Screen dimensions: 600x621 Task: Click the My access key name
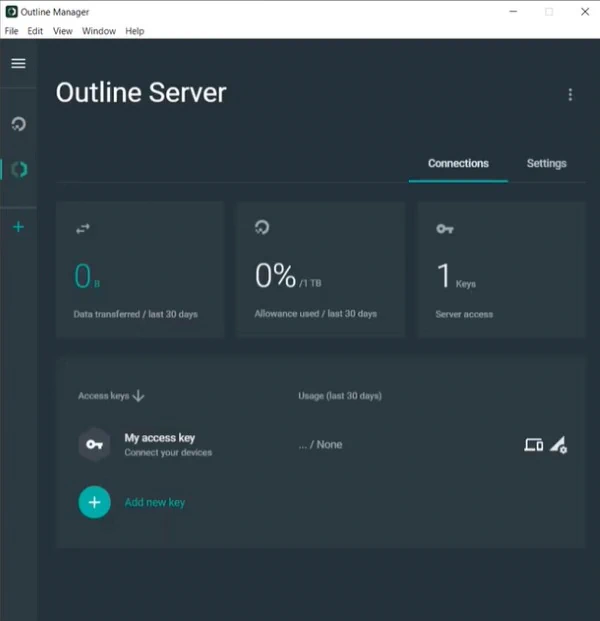click(160, 438)
